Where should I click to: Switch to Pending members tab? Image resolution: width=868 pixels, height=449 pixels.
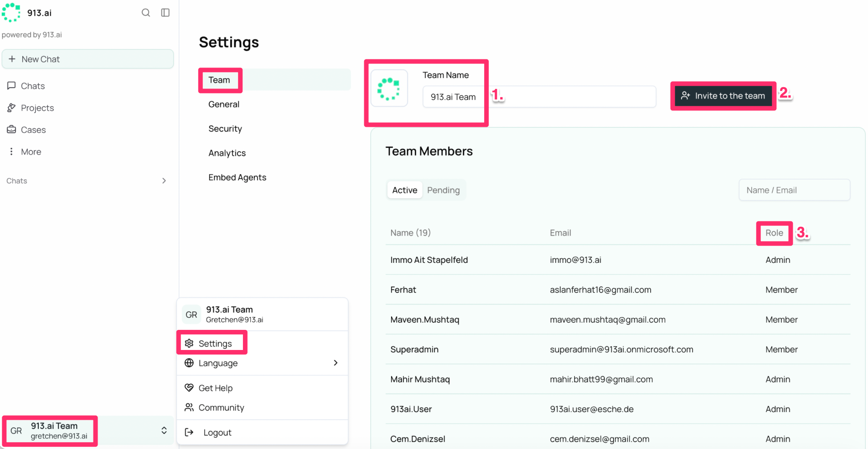click(443, 190)
